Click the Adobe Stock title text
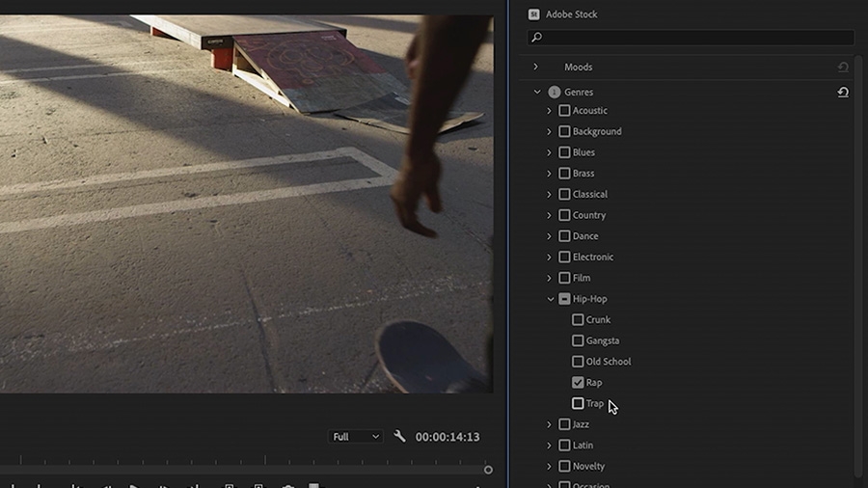This screenshot has height=488, width=868. (x=571, y=14)
